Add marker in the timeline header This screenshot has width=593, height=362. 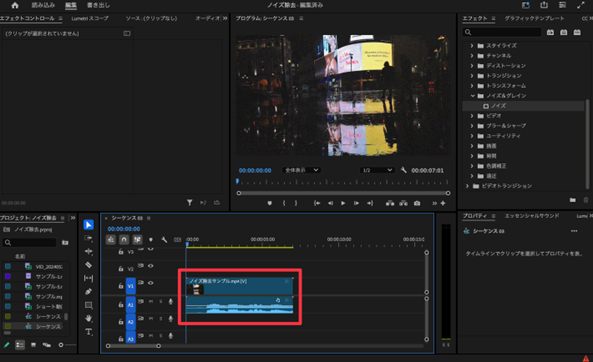point(151,240)
